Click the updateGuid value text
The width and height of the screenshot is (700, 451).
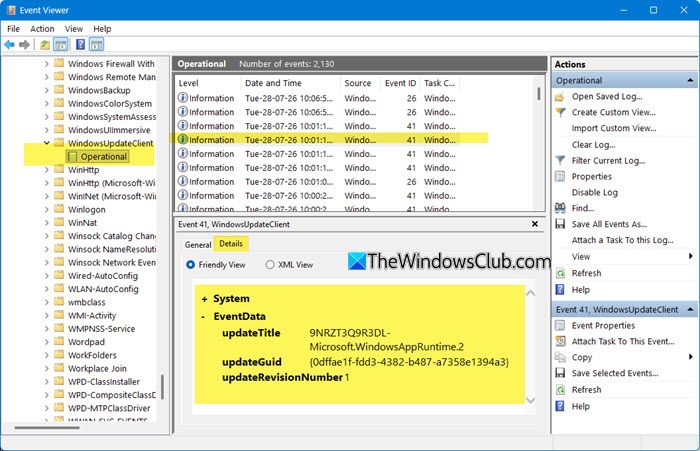(x=409, y=362)
